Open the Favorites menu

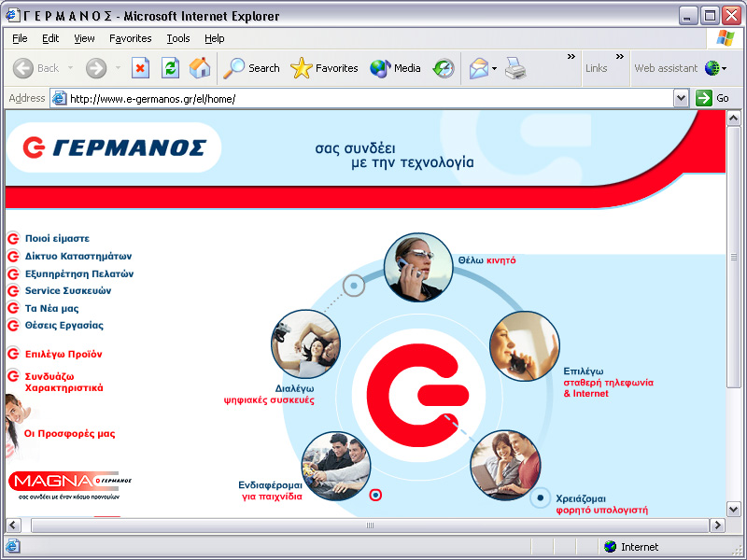pos(130,38)
